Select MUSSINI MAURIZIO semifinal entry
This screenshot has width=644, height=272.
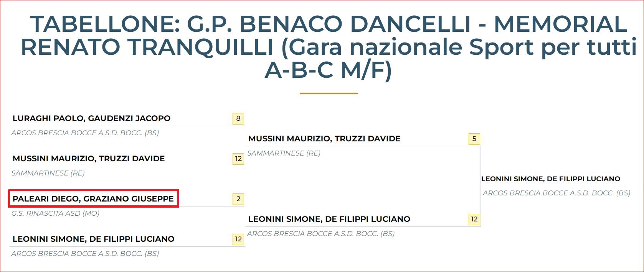click(x=324, y=139)
